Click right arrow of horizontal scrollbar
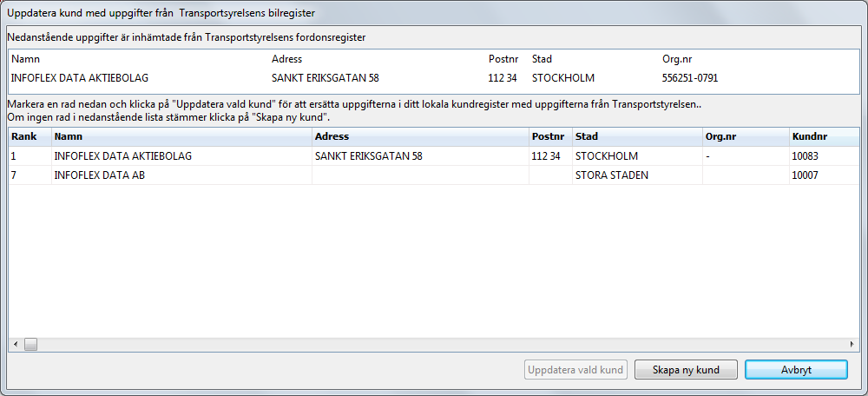The height and width of the screenshot is (396, 868). [852, 345]
